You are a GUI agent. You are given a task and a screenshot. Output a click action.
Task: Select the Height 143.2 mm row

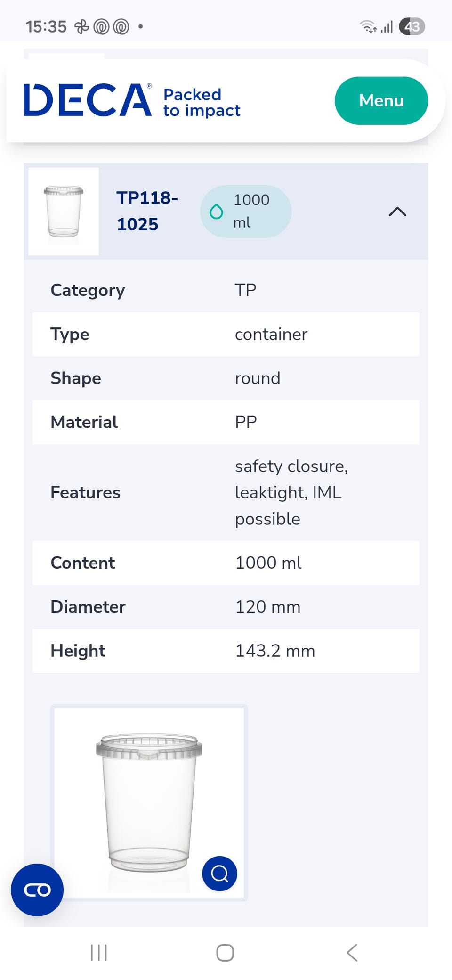click(x=226, y=651)
